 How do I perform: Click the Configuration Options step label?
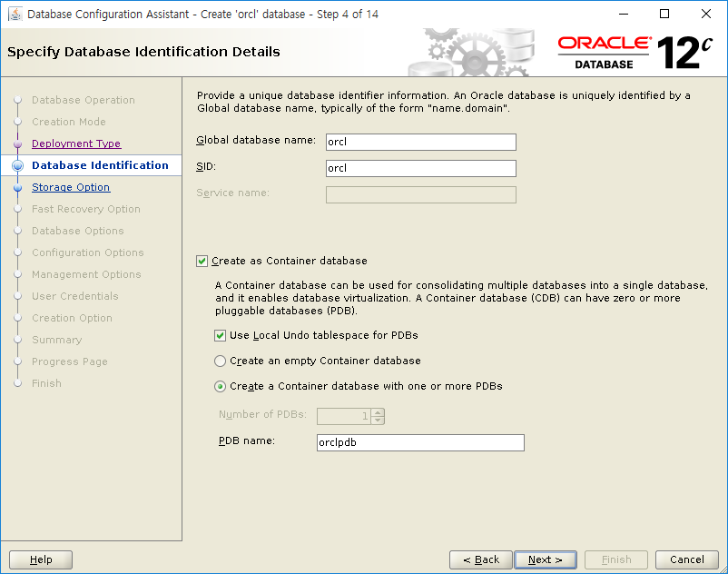[x=88, y=252]
